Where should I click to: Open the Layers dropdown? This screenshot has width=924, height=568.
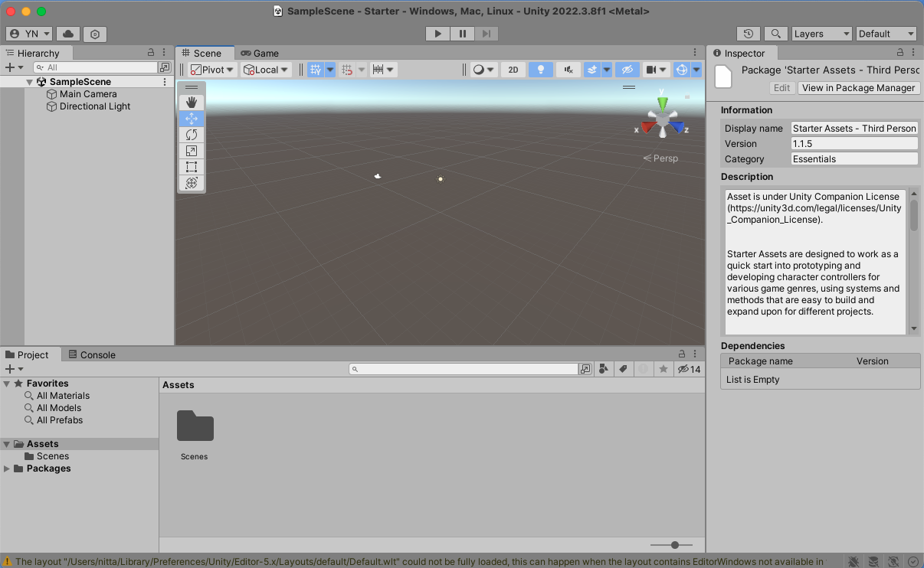tap(821, 34)
